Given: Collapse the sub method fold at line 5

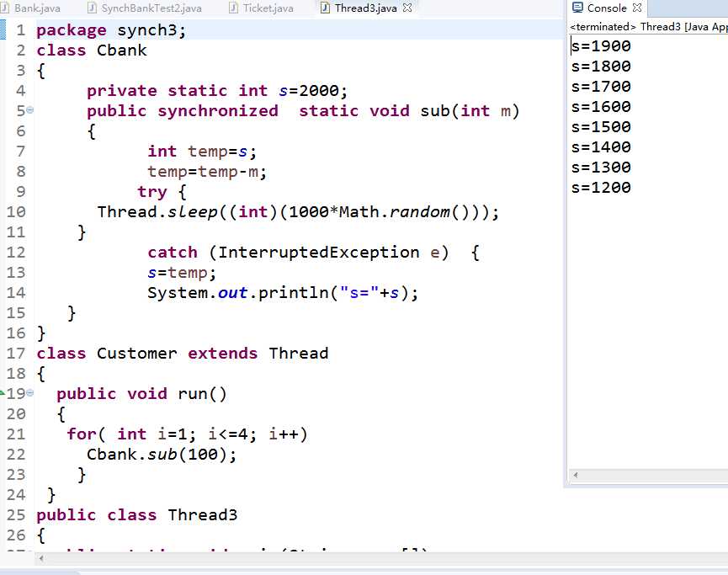Looking at the screenshot, I should tap(30, 110).
